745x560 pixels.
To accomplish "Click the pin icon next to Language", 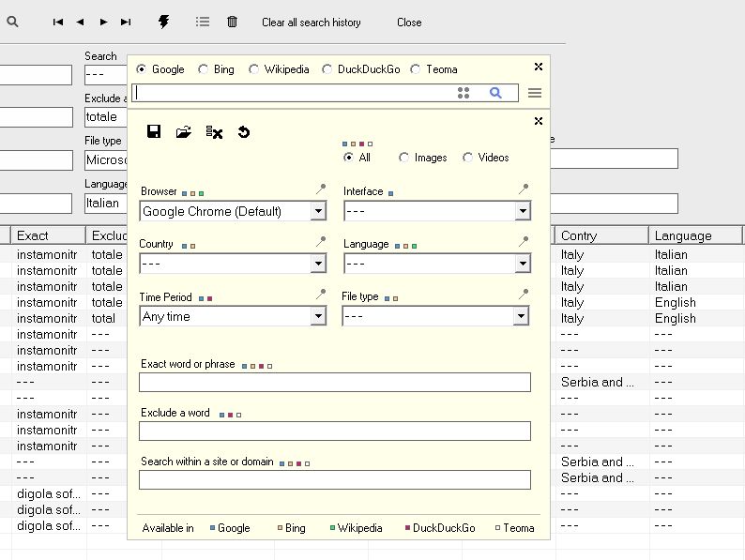I will tap(524, 242).
